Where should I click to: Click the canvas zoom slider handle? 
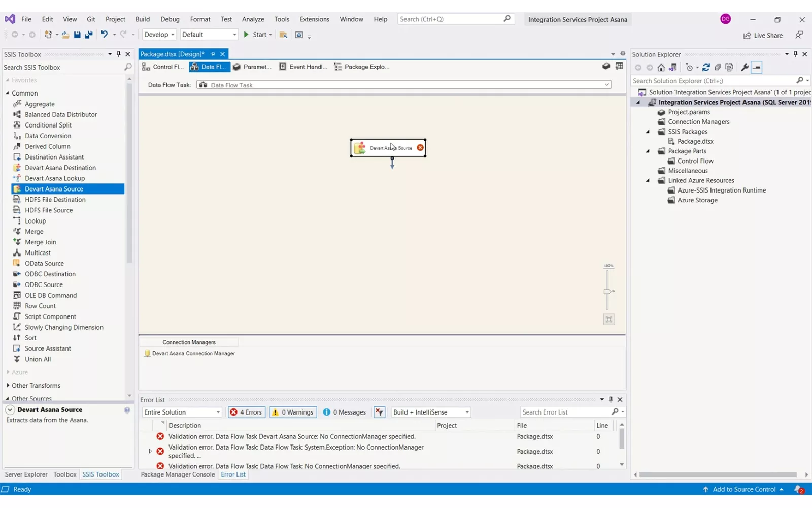[607, 292]
